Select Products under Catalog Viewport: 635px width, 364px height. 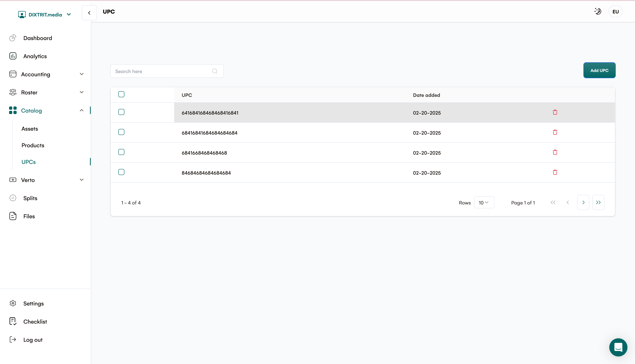point(33,145)
